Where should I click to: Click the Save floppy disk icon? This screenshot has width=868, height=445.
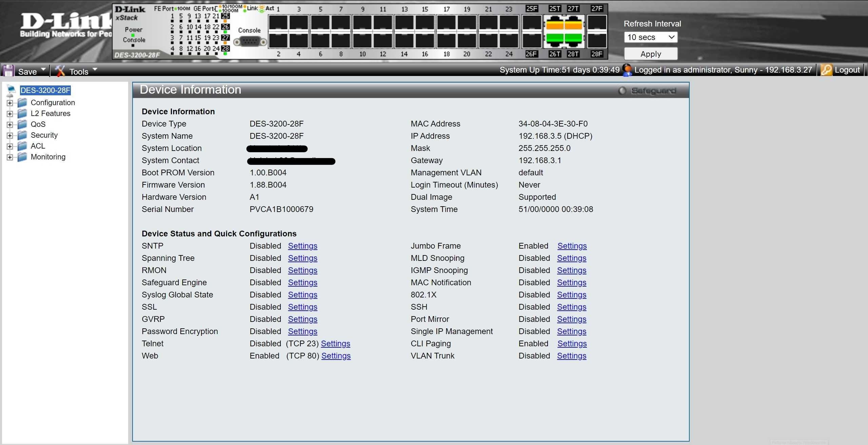coord(8,71)
